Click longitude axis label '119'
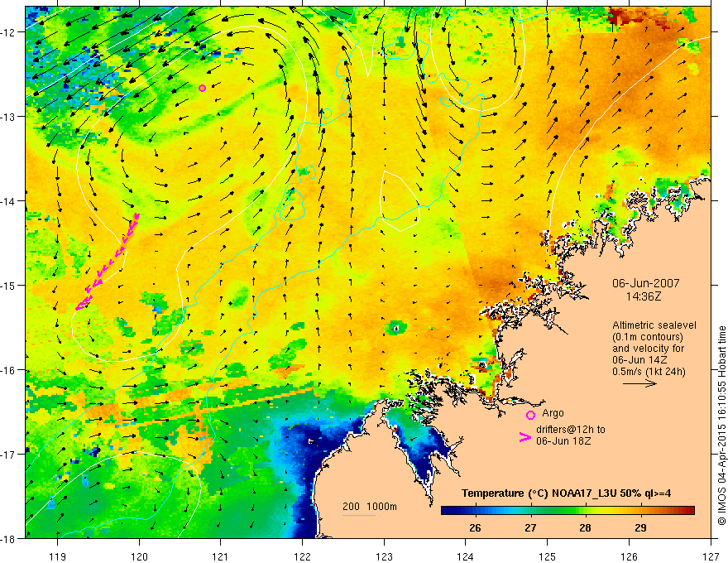This screenshot has height=563, width=728. tap(58, 556)
